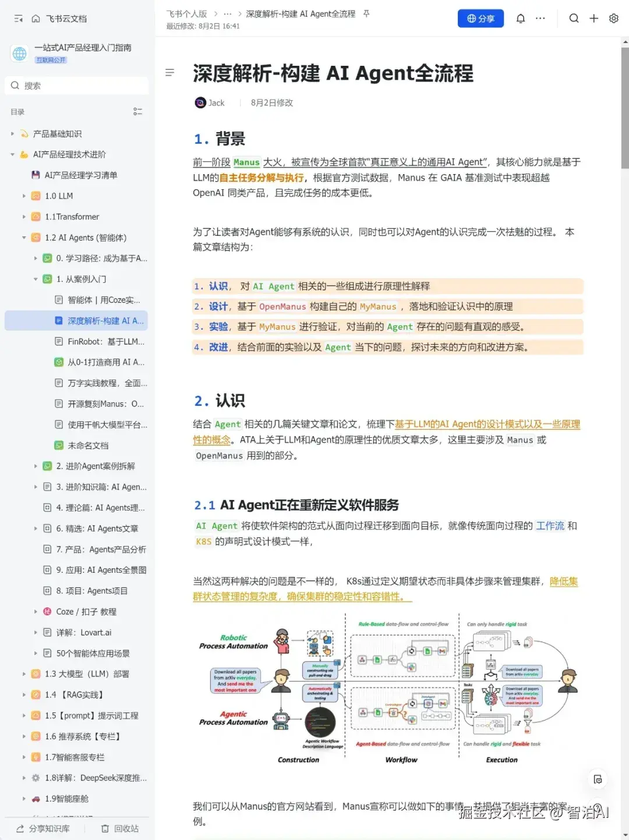The image size is (629, 840).
Task: Select 深度解析-构建 AI A... in the tree
Action: [x=76, y=321]
